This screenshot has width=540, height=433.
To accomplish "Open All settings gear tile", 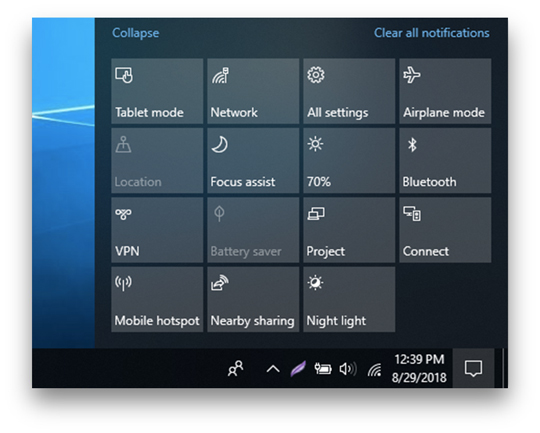I will coord(349,91).
